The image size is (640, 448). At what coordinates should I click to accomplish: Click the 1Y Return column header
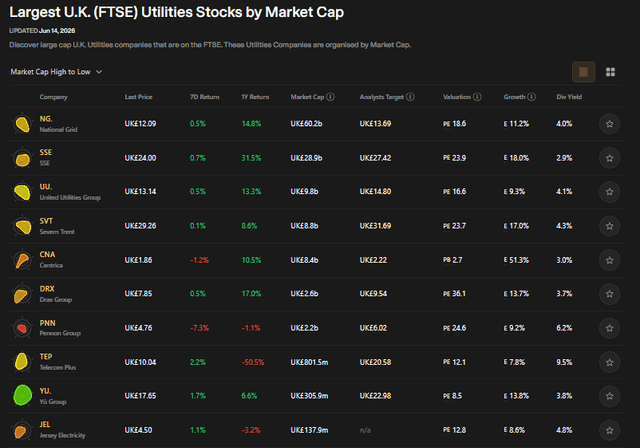tap(255, 97)
